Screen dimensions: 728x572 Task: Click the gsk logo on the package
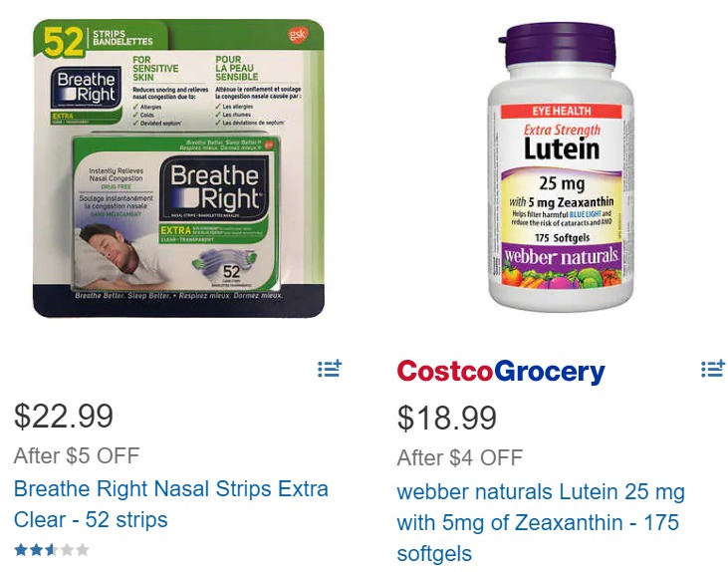coord(298,35)
